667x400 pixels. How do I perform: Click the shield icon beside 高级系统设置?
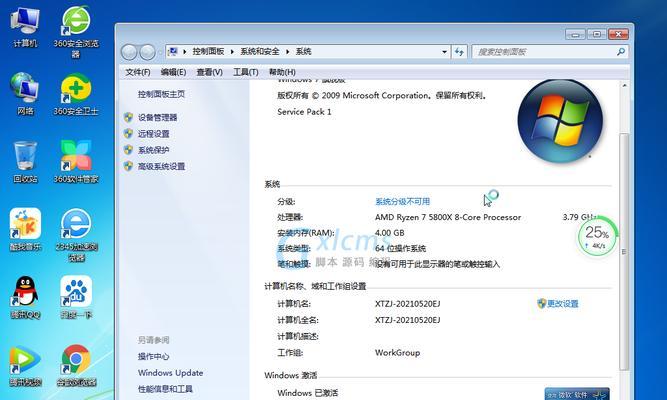pyautogui.click(x=128, y=166)
